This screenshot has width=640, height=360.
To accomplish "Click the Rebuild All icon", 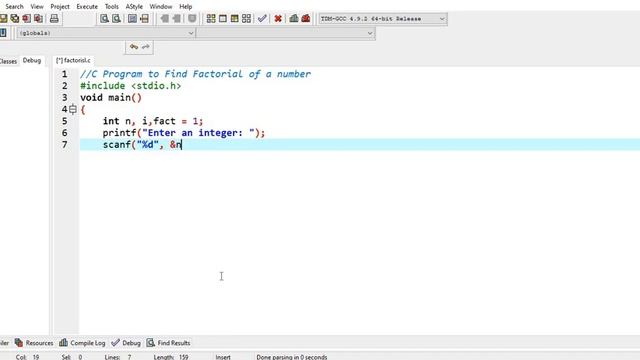I will tap(246, 18).
